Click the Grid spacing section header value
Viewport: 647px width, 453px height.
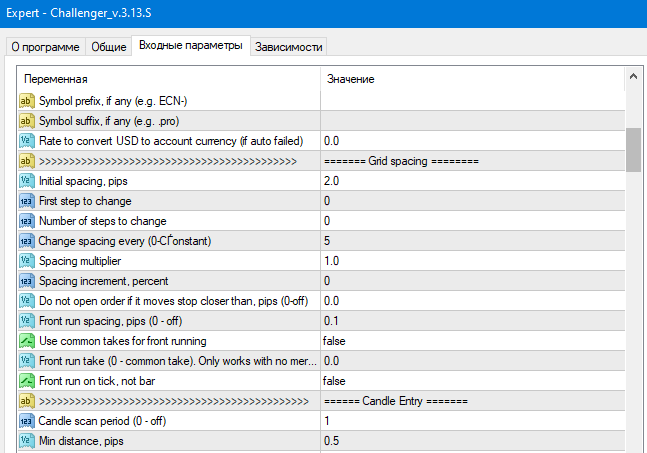[401, 161]
